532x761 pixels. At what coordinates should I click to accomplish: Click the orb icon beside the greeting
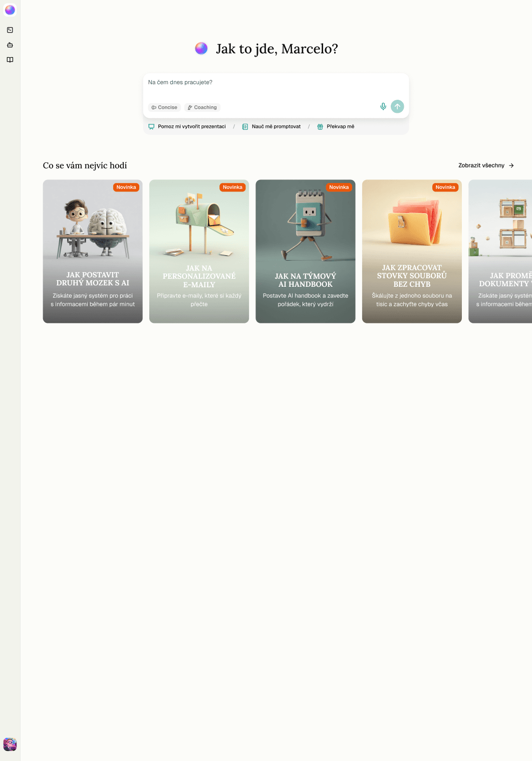click(201, 48)
